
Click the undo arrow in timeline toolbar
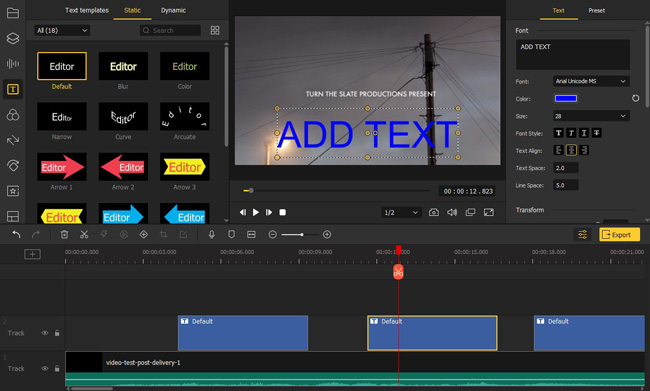(16, 235)
